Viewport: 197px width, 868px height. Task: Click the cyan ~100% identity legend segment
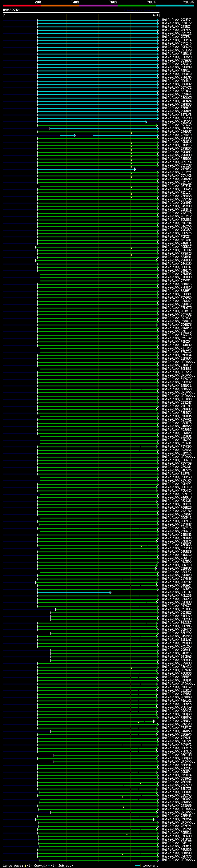(175, 6)
